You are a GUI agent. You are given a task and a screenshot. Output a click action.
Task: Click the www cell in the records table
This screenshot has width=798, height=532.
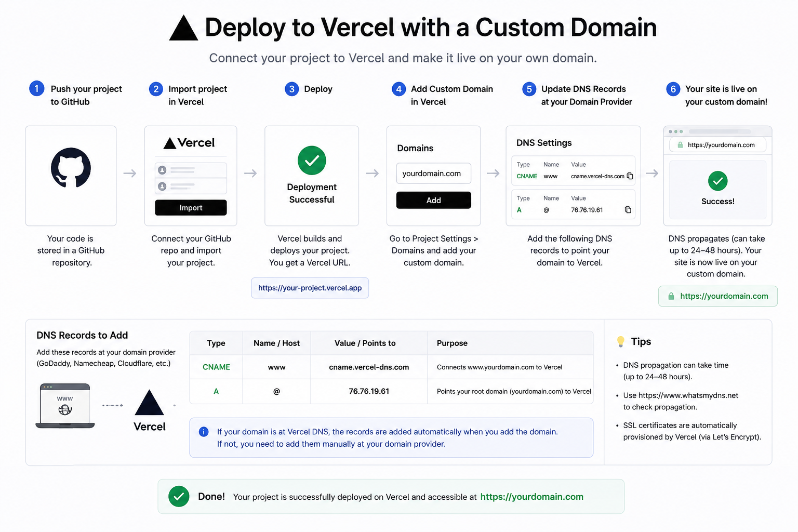point(276,367)
